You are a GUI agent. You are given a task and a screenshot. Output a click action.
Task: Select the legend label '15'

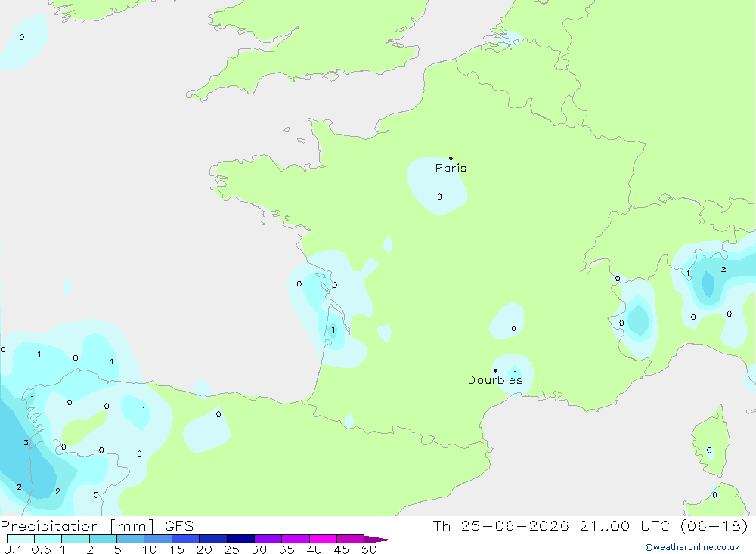(x=177, y=549)
